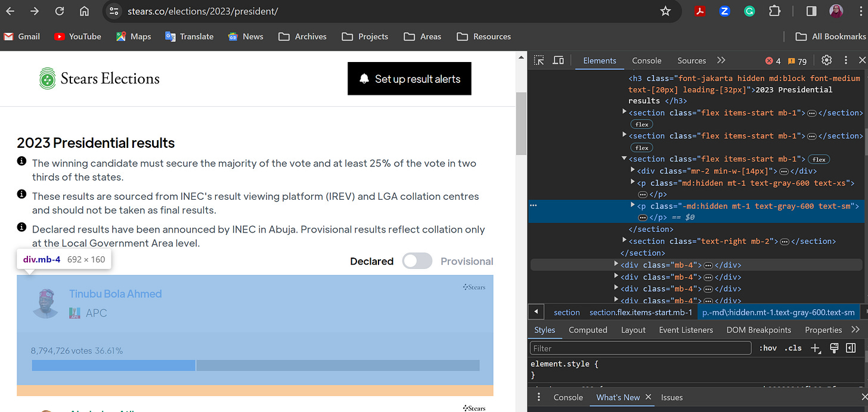Expand the p md:hidden text-xs node
Viewport: 868px width, 412px height.
pyautogui.click(x=633, y=183)
